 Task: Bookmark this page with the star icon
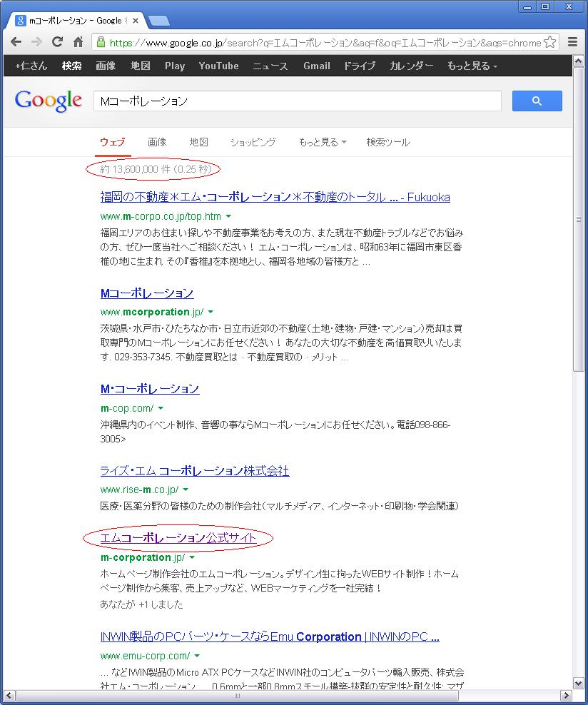tap(549, 42)
